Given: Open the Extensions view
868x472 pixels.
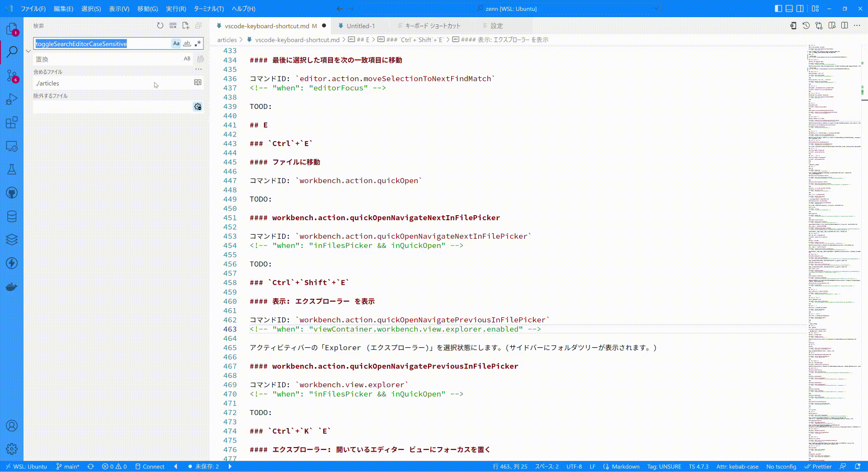Looking at the screenshot, I should (12, 123).
